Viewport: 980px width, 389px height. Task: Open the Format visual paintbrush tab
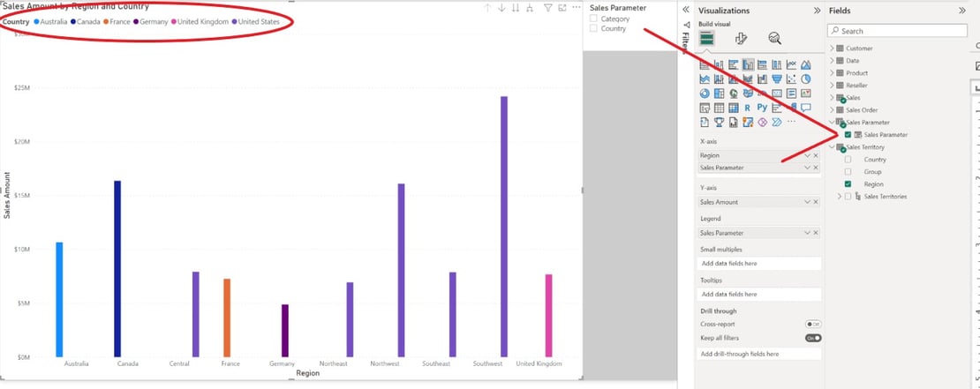tap(741, 38)
